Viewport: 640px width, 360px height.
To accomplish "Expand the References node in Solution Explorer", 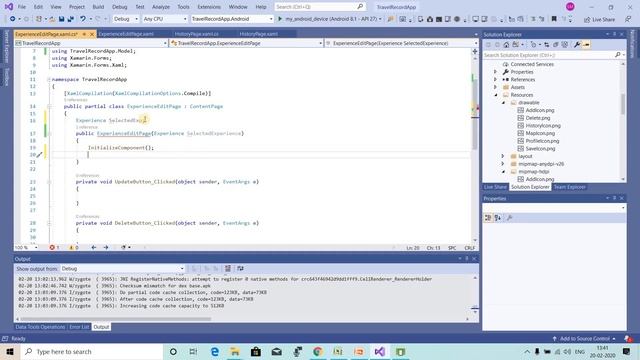I will point(496,80).
